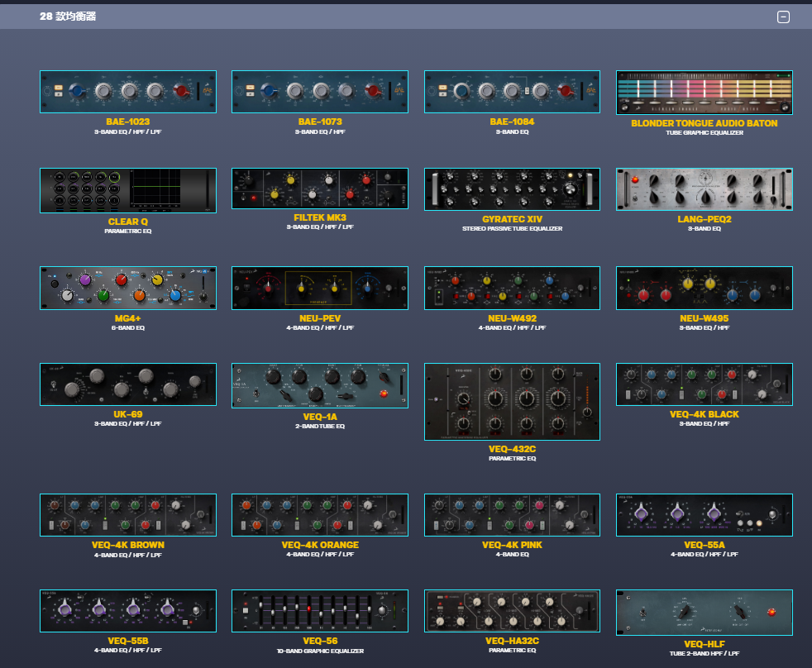Select the Clear Q parametric EQ thumbnail
The width and height of the screenshot is (812, 668).
tap(127, 191)
